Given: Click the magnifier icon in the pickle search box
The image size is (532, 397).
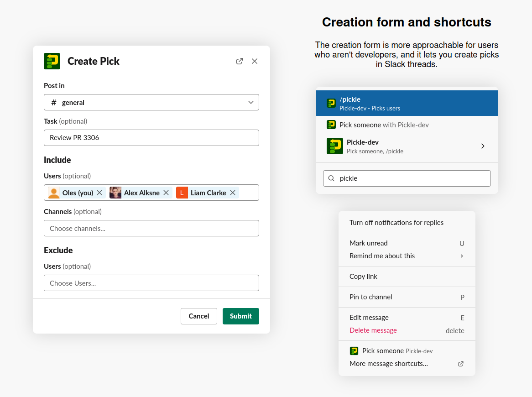Looking at the screenshot, I should point(331,178).
